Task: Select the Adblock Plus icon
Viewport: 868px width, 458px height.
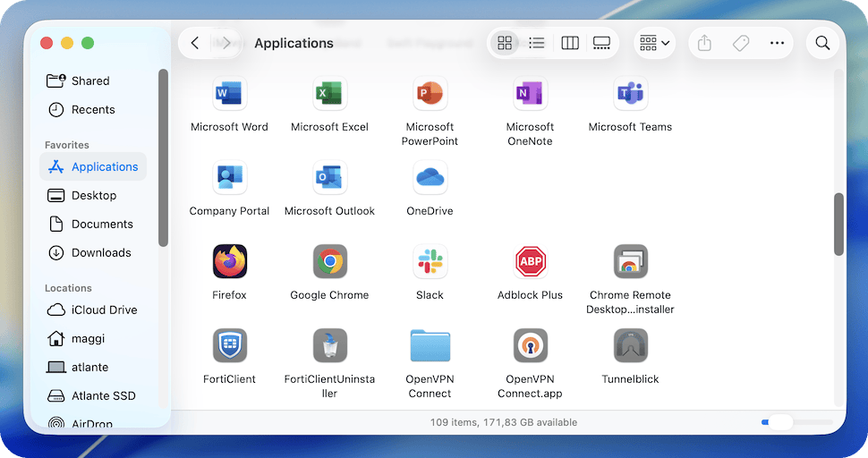Action: [x=530, y=262]
